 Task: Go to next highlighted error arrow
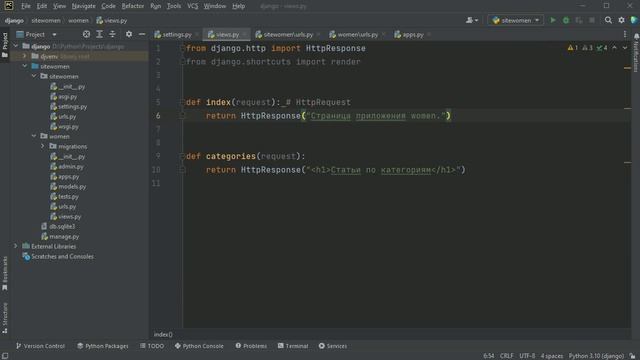coord(625,48)
